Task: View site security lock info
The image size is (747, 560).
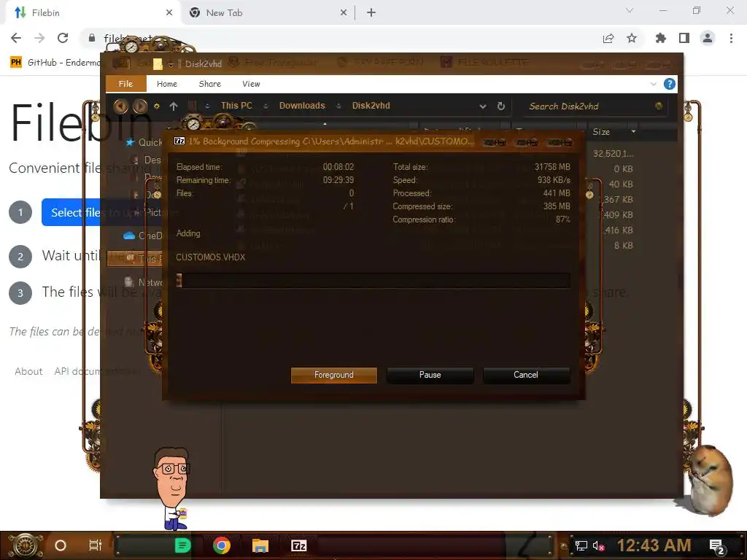Action: coord(91,38)
